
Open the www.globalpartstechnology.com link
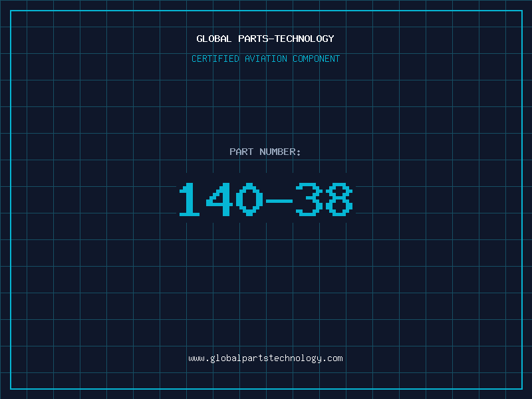coord(265,358)
